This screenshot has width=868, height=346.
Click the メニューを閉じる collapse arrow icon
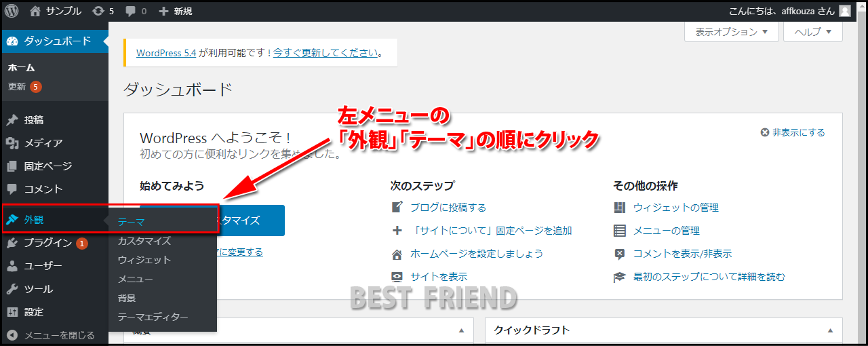tap(12, 335)
